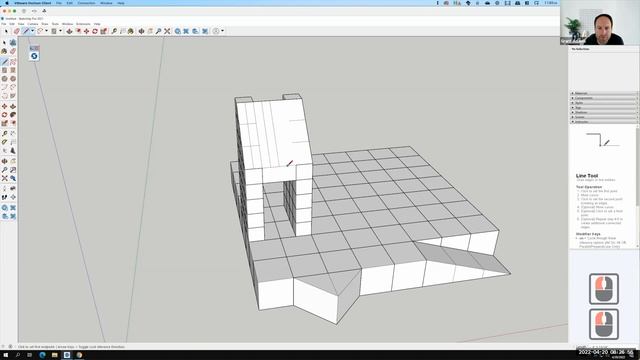Select Circle tool in left palette
The width and height of the screenshot is (640, 360).
[x=4, y=79]
